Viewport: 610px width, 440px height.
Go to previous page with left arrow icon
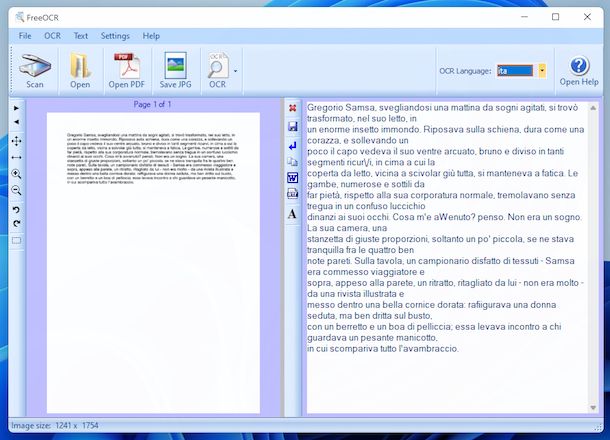pos(16,122)
